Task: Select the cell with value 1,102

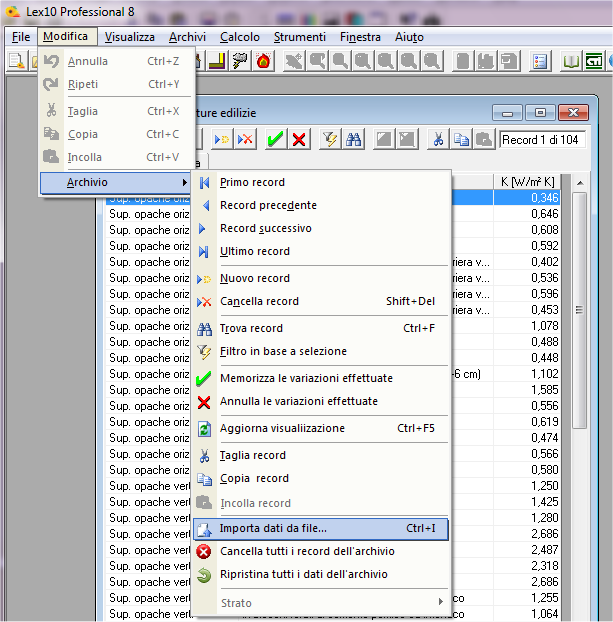Action: 527,374
